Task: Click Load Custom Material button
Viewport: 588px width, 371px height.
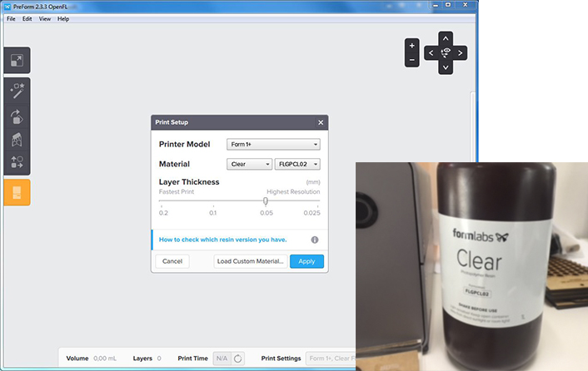Action: click(250, 261)
